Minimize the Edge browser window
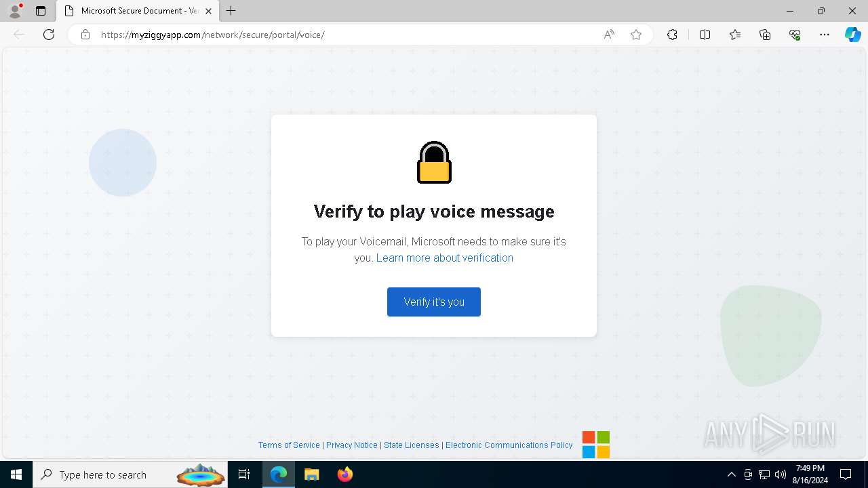Viewport: 868px width, 488px height. point(790,11)
